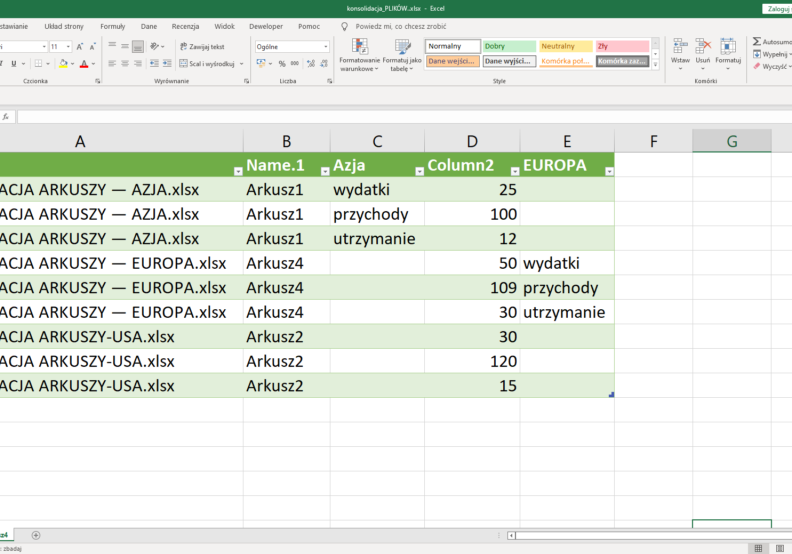The image size is (792, 554).
Task: Click the Wstaw cells icon
Action: coord(680,48)
